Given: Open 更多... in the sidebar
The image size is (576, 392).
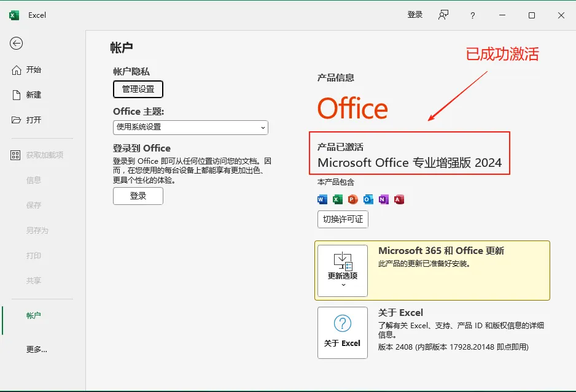Looking at the screenshot, I should click(36, 350).
